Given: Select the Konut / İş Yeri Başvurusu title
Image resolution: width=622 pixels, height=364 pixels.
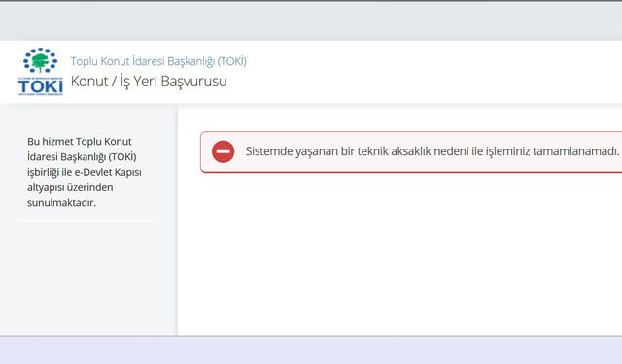Looking at the screenshot, I should pos(149,82).
